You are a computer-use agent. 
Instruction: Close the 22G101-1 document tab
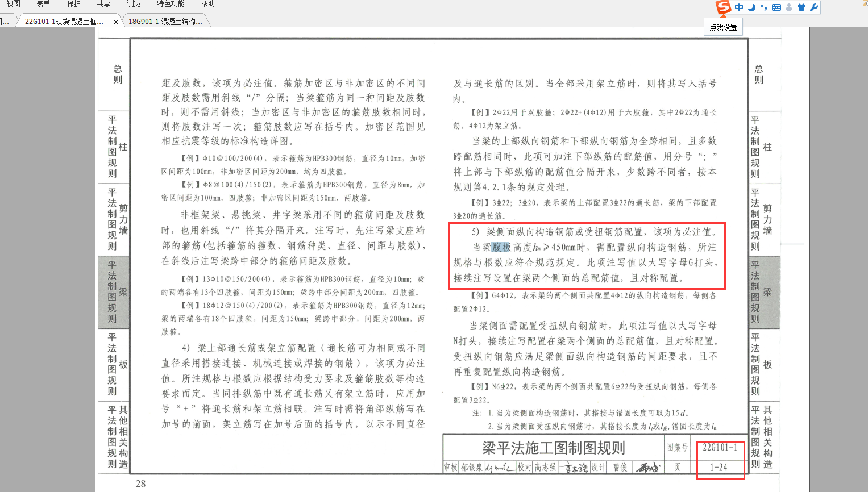tap(116, 22)
